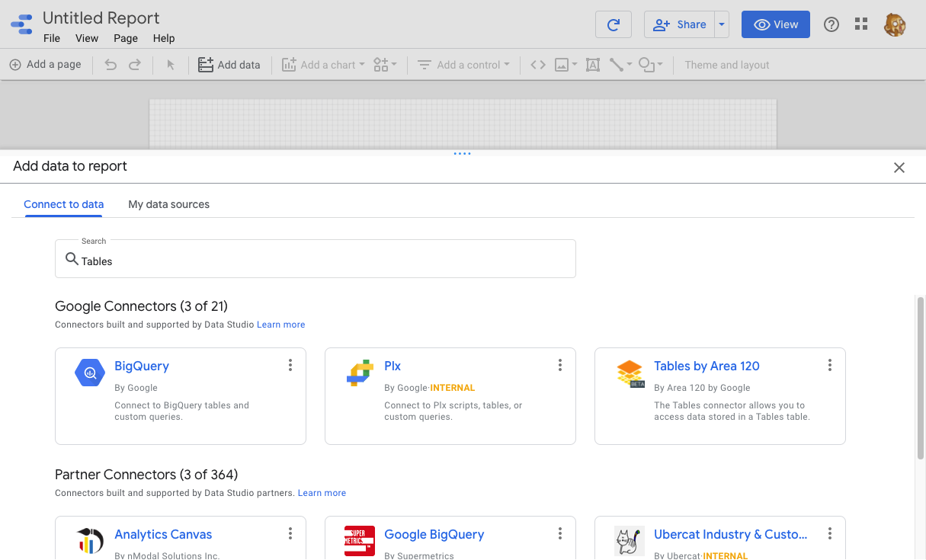Open Analytics Canvas card's three-dot menu
Viewport: 926px width, 560px height.
(290, 533)
